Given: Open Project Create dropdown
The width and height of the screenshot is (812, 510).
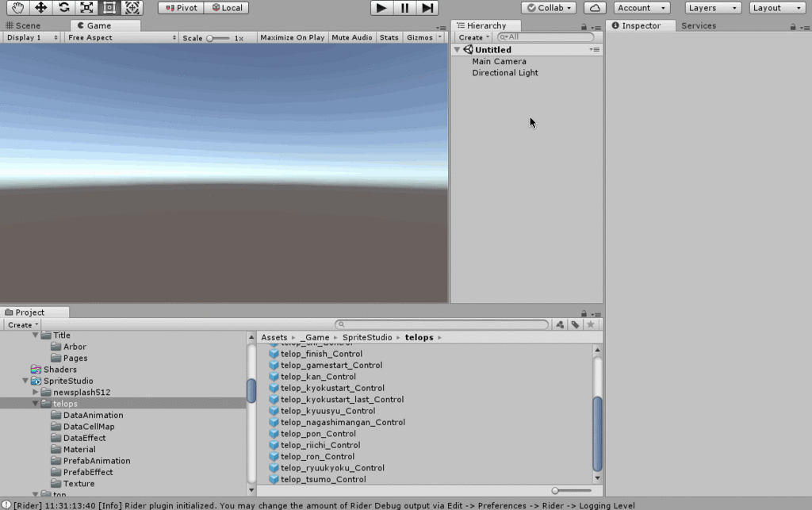Looking at the screenshot, I should pos(23,324).
